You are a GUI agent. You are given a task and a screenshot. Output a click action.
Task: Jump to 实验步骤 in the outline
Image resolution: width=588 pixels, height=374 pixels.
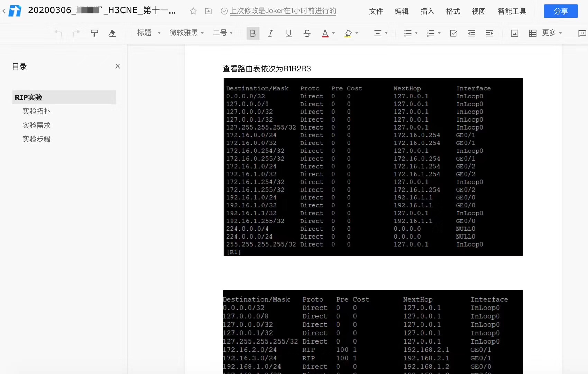point(37,139)
